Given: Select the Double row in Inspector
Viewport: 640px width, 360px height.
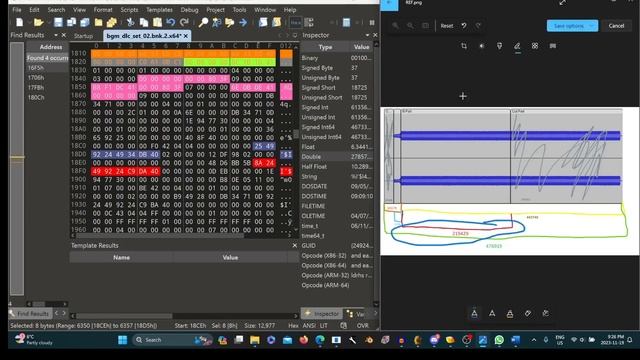Looking at the screenshot, I should tap(337, 157).
